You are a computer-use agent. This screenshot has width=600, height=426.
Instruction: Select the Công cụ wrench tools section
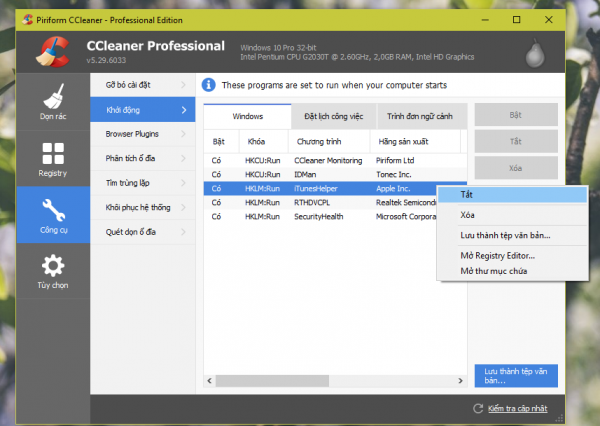pyautogui.click(x=53, y=215)
